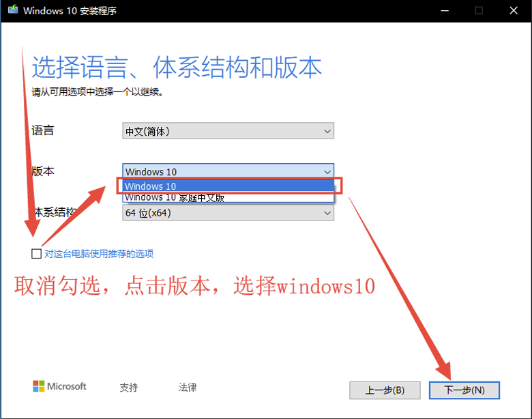Collapse the 版本 dropdown using its arrow
The image size is (532, 419).
click(x=327, y=172)
